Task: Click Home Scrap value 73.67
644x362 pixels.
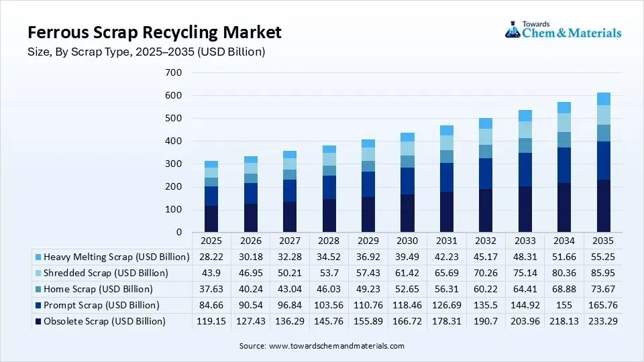Action: pos(603,289)
